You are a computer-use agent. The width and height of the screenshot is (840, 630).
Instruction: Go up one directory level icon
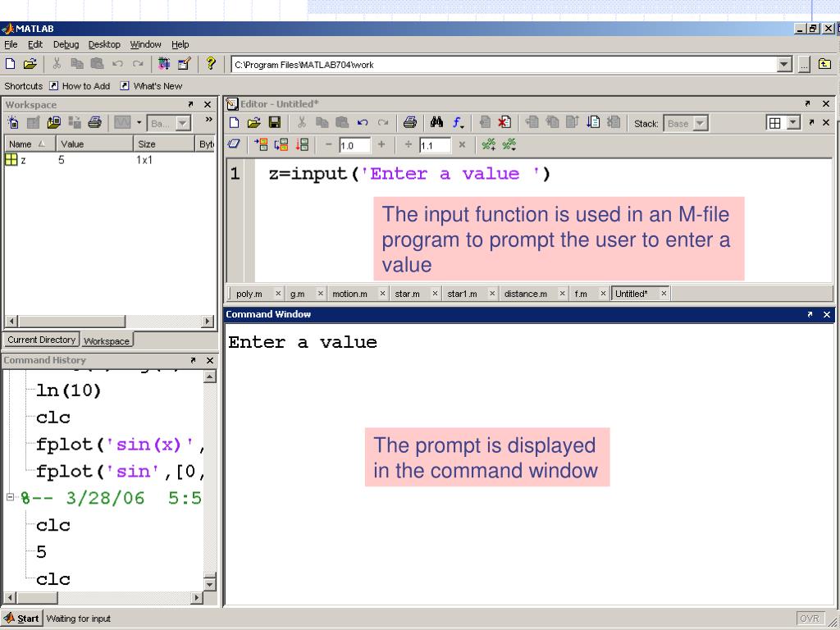[x=825, y=64]
